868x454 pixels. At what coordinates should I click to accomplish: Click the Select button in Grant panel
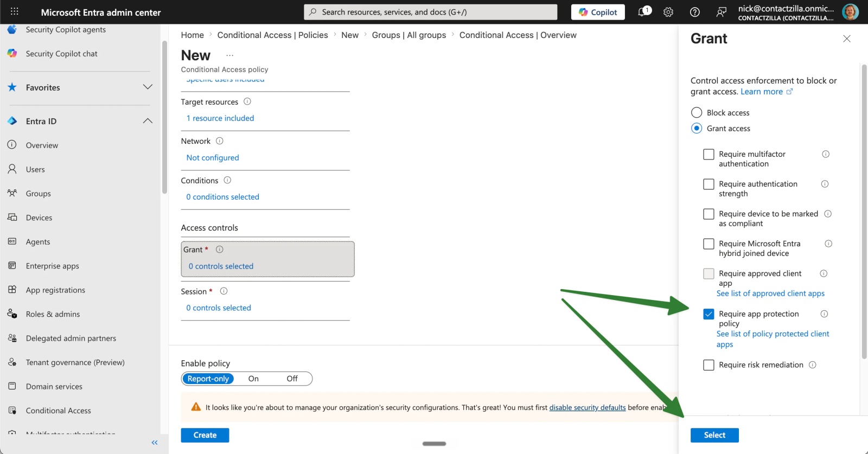[714, 435]
